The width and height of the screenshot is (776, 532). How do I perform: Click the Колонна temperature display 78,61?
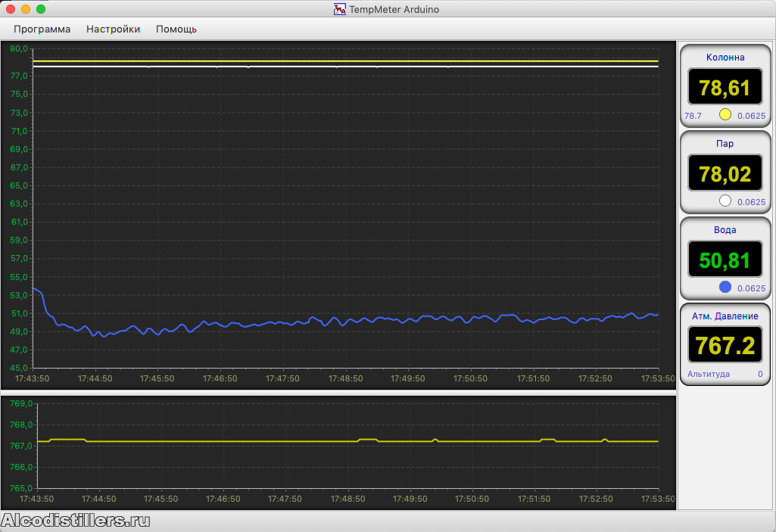click(x=725, y=87)
